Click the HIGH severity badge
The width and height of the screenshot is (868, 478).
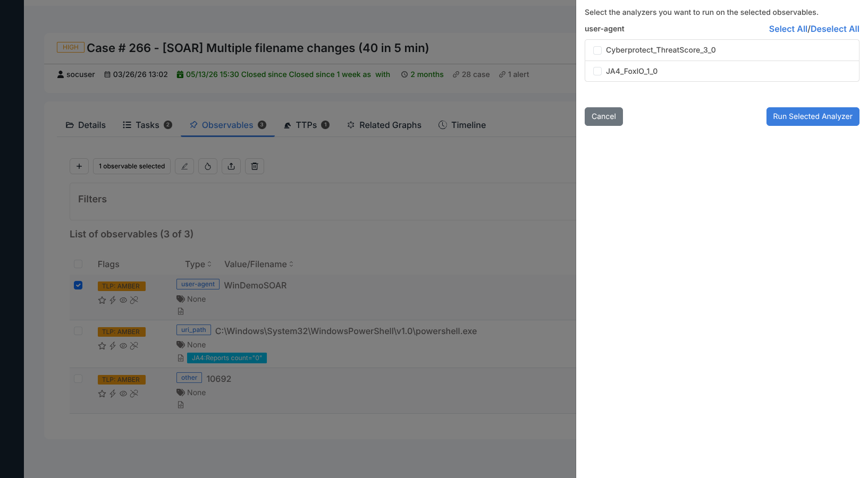coord(71,48)
